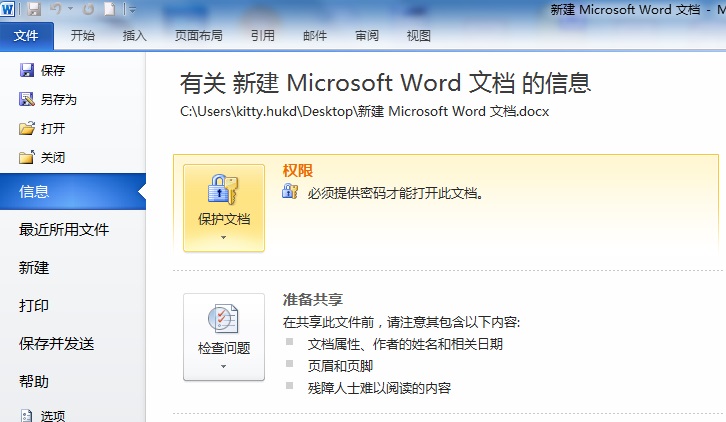Click text 残障人士难以阅读的内容
Screen dimensions: 726x422
point(379,388)
